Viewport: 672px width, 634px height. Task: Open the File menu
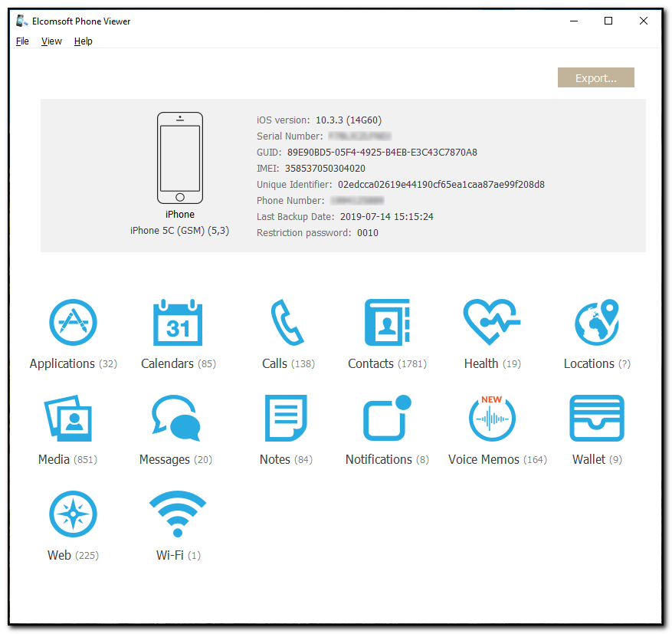point(22,41)
